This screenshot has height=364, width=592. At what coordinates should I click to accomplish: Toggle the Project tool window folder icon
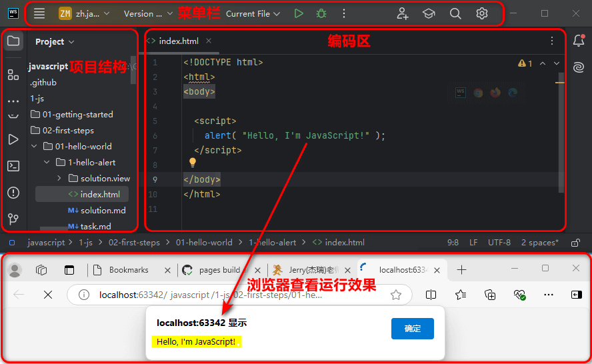(x=13, y=41)
